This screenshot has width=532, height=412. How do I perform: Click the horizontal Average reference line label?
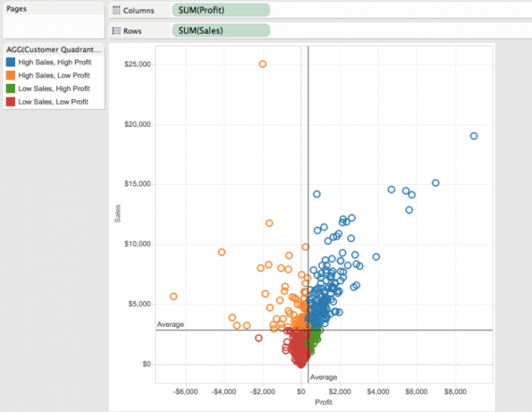(170, 324)
